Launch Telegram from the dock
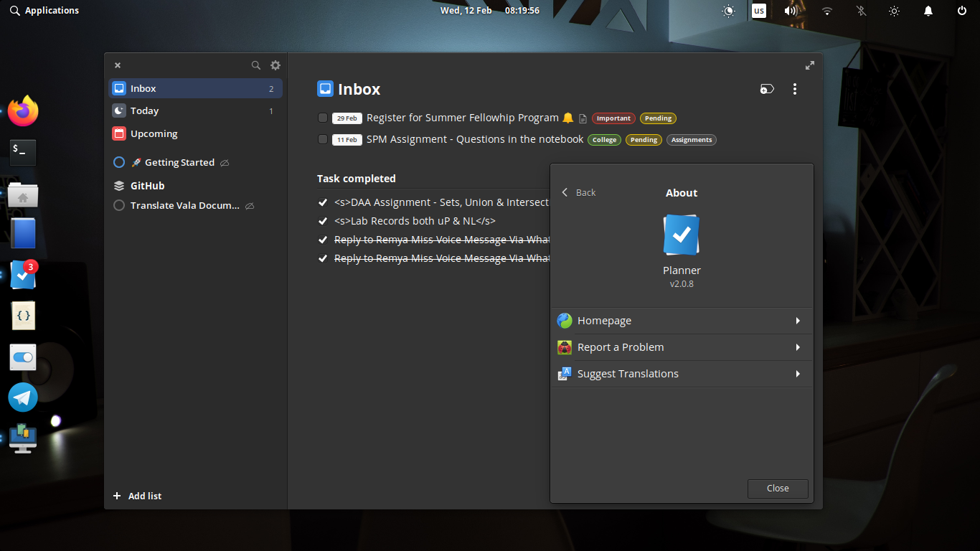The width and height of the screenshot is (980, 551). (x=23, y=397)
